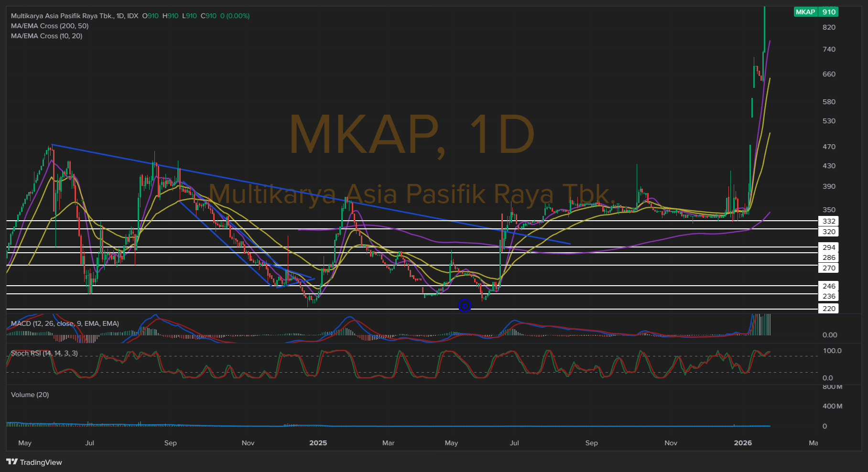
Task: Click the 2026 label on time axis
Action: pyautogui.click(x=743, y=443)
